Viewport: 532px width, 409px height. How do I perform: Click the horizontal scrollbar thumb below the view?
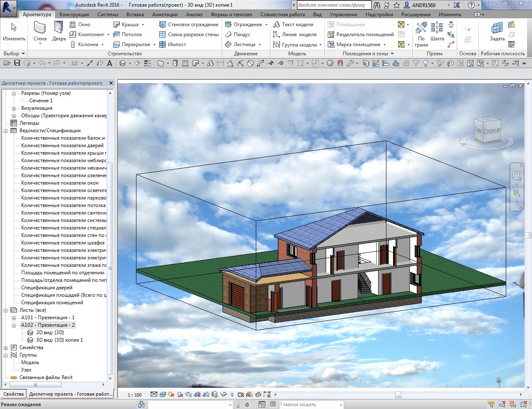[x=398, y=394]
